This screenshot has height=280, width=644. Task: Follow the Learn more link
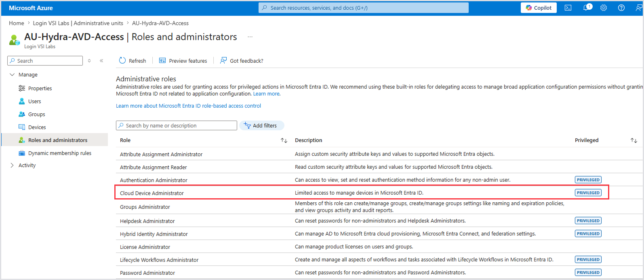pos(266,93)
